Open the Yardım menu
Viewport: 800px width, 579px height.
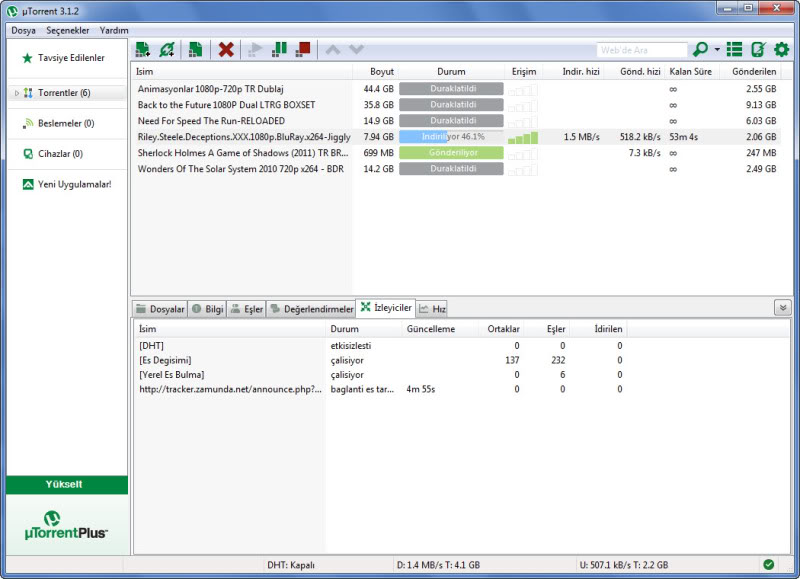tap(114, 30)
